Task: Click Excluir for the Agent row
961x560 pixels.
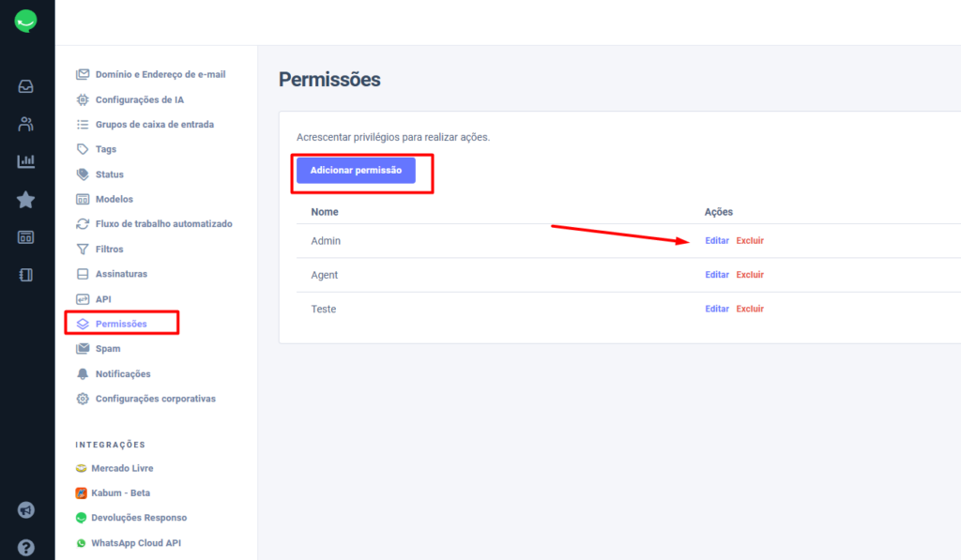Action: click(750, 275)
